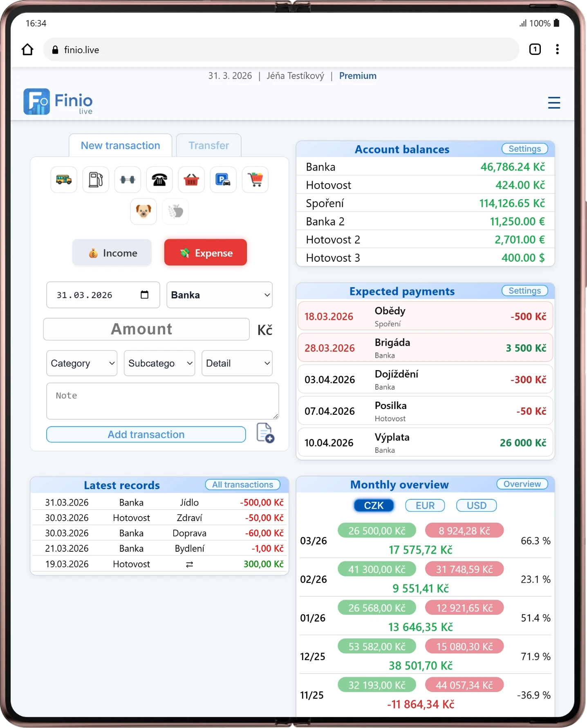Select the dog pet quick icon

coord(143,211)
